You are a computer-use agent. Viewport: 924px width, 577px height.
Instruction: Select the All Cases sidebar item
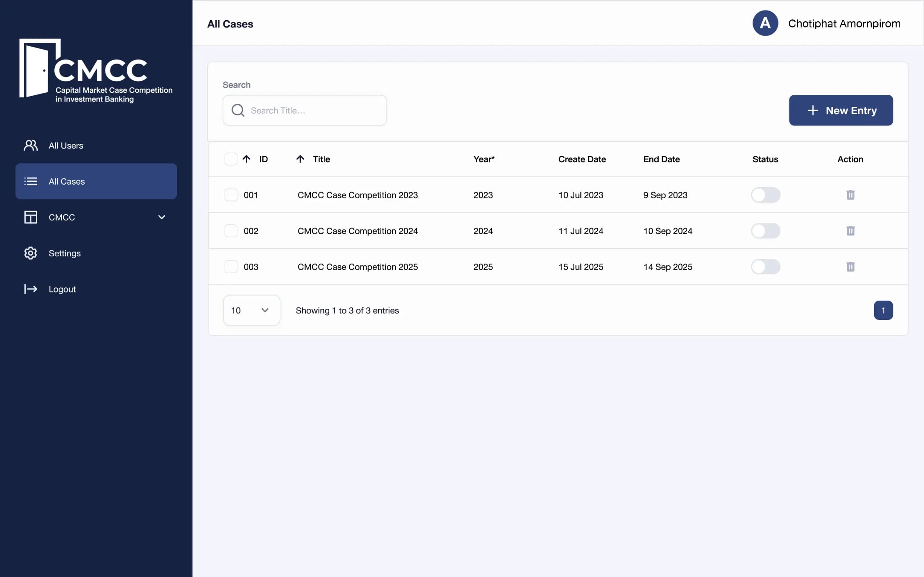click(x=96, y=181)
